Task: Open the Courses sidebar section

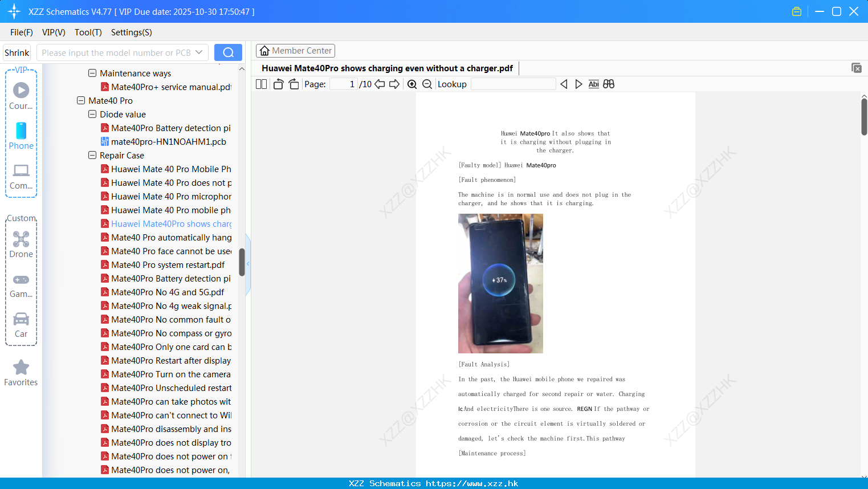Action: pyautogui.click(x=21, y=96)
